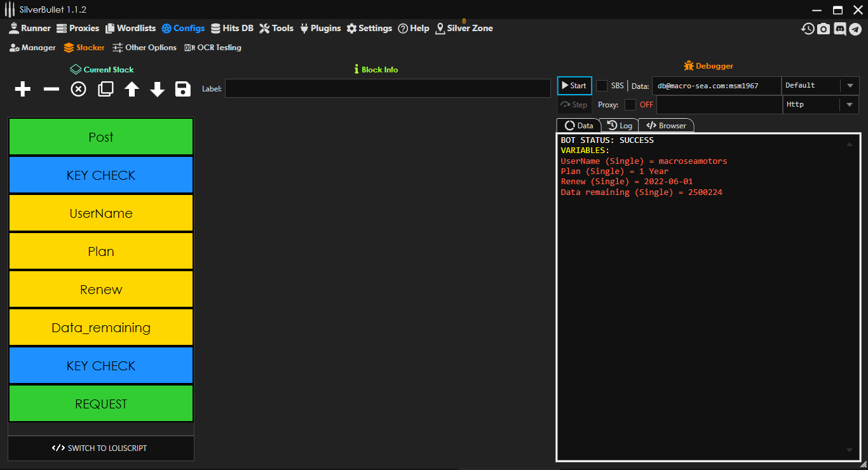Click the BOT STATUS: SUCCESS line
The width and height of the screenshot is (868, 470).
pos(607,140)
